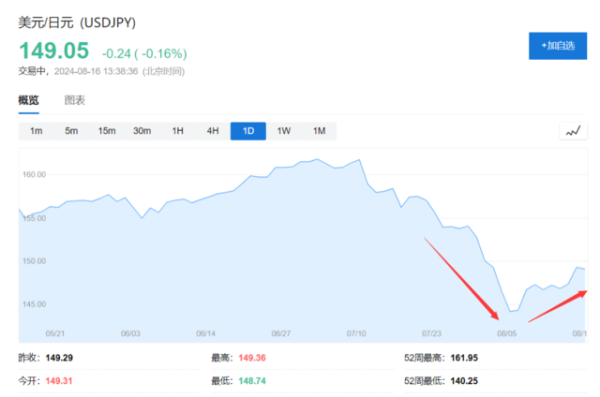This screenshot has width=600, height=397.
Task: Click the chart peak near 160.00
Action: 317,159
